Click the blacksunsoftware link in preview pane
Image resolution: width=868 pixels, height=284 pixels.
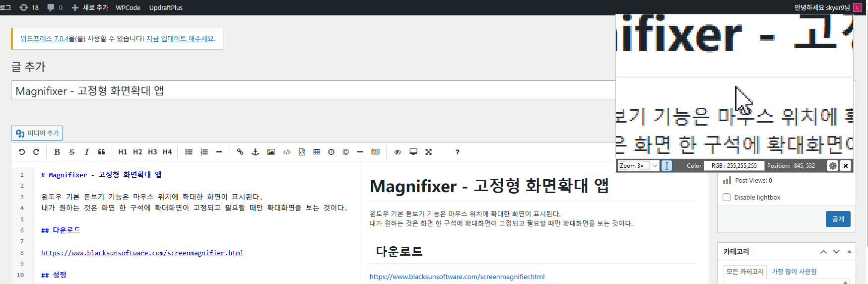[x=457, y=277]
